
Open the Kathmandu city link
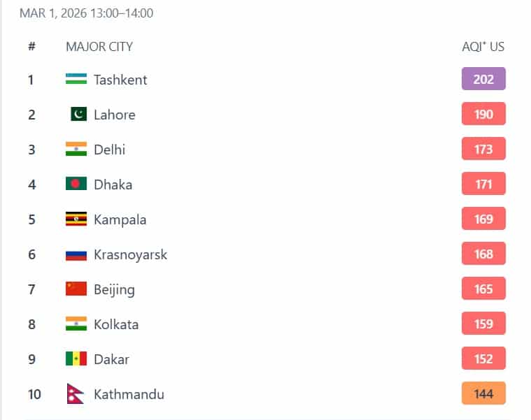tap(129, 394)
